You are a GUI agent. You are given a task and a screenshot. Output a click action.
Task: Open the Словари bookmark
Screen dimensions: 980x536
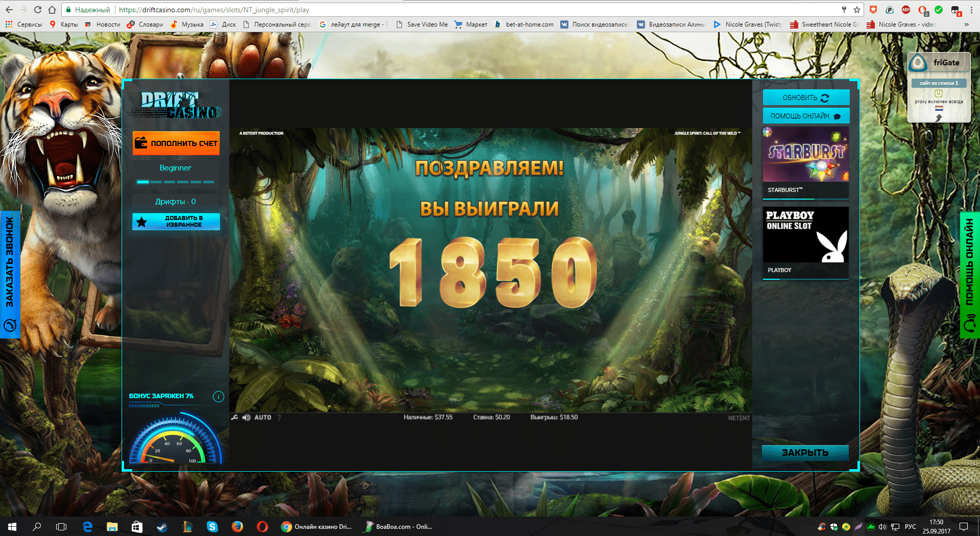click(145, 25)
